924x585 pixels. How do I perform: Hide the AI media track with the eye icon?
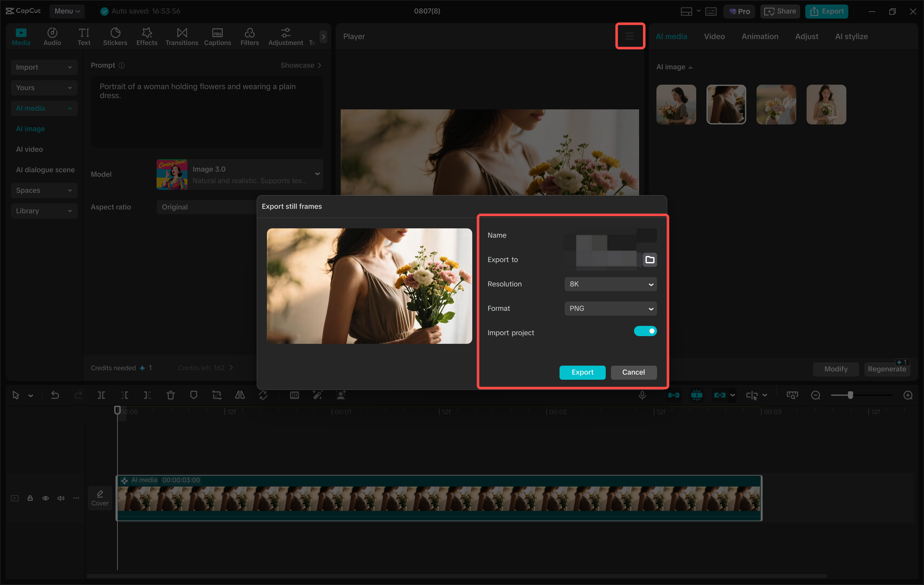click(x=45, y=498)
